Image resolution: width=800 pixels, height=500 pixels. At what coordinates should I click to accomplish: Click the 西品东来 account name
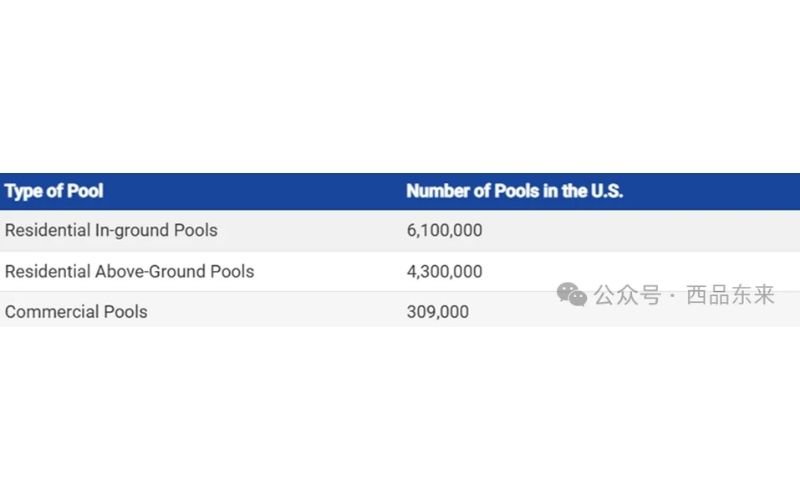tap(731, 295)
